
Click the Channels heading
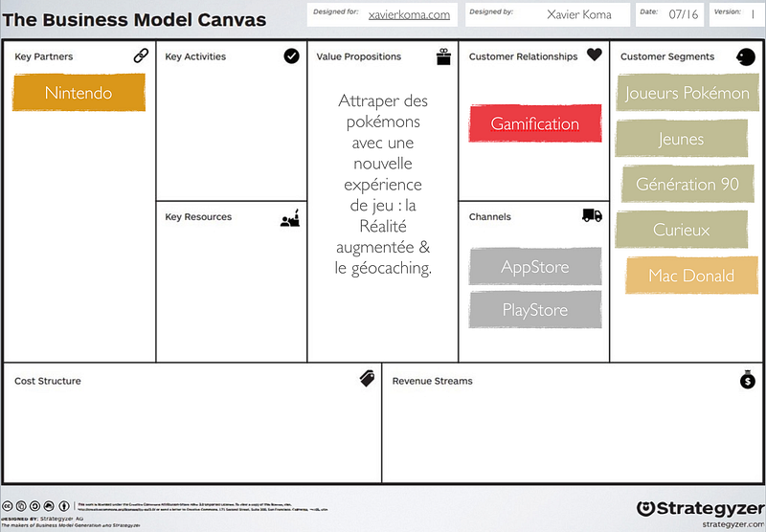(490, 216)
